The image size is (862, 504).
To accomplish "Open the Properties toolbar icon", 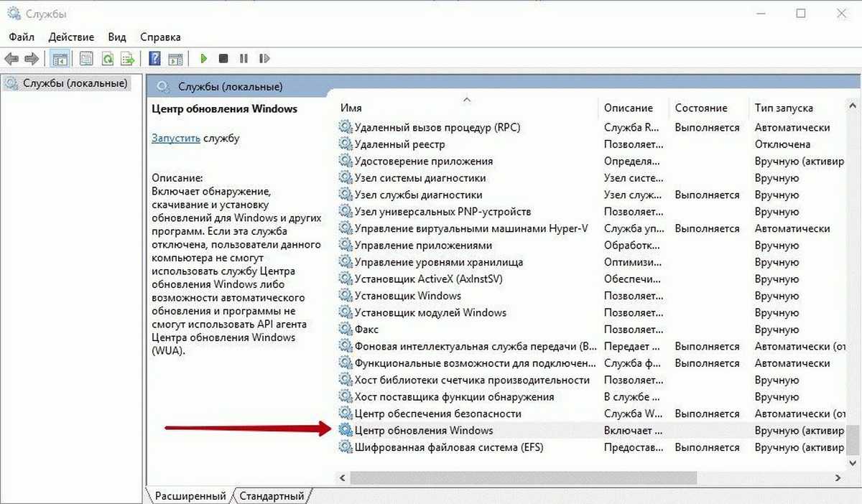I will [87, 59].
